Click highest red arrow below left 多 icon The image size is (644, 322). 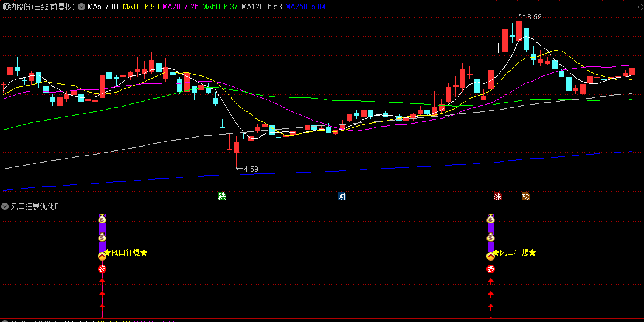[102, 281]
